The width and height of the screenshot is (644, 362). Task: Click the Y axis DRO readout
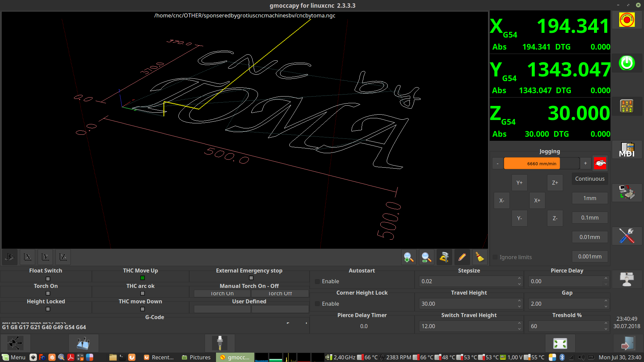pos(550,76)
